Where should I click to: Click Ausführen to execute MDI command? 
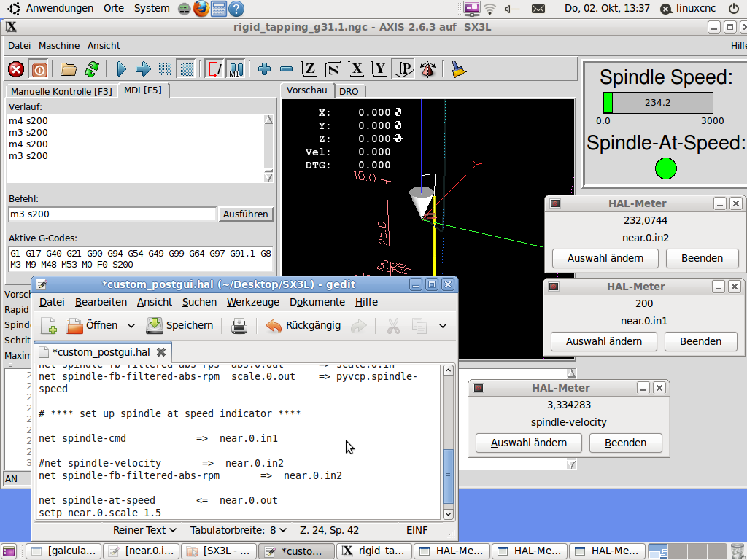click(x=245, y=214)
